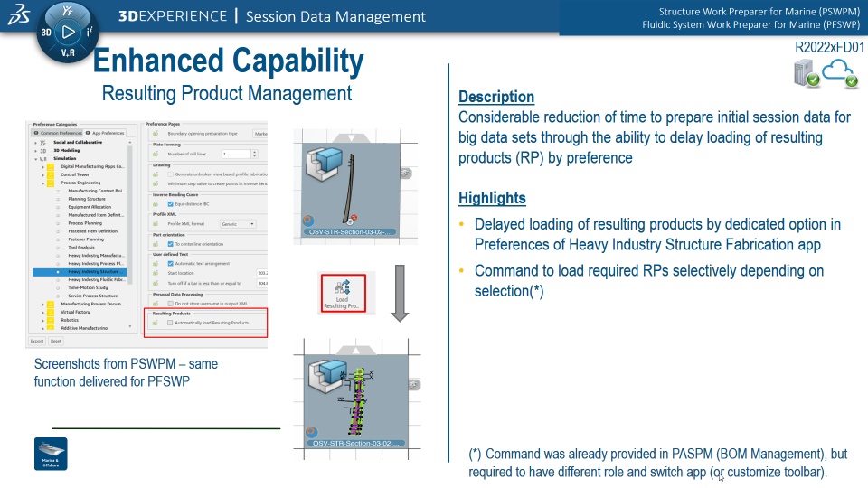Expand the Robotics node

(43, 320)
